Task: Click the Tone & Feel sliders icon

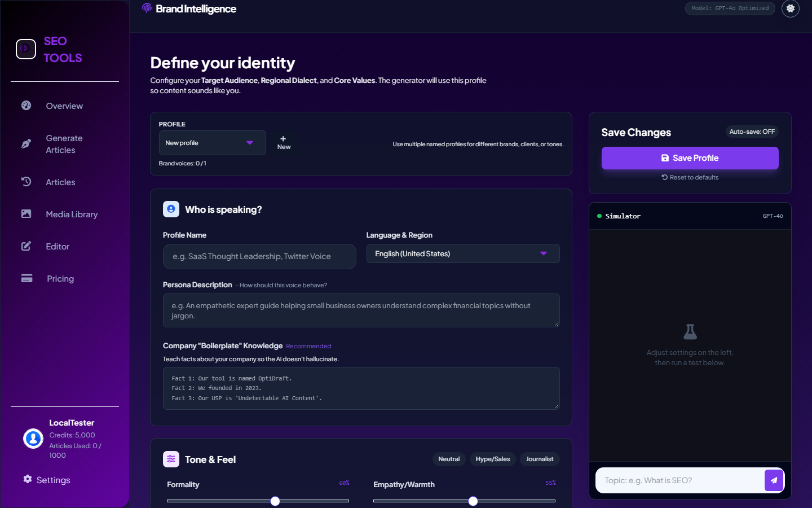Action: 171,459
